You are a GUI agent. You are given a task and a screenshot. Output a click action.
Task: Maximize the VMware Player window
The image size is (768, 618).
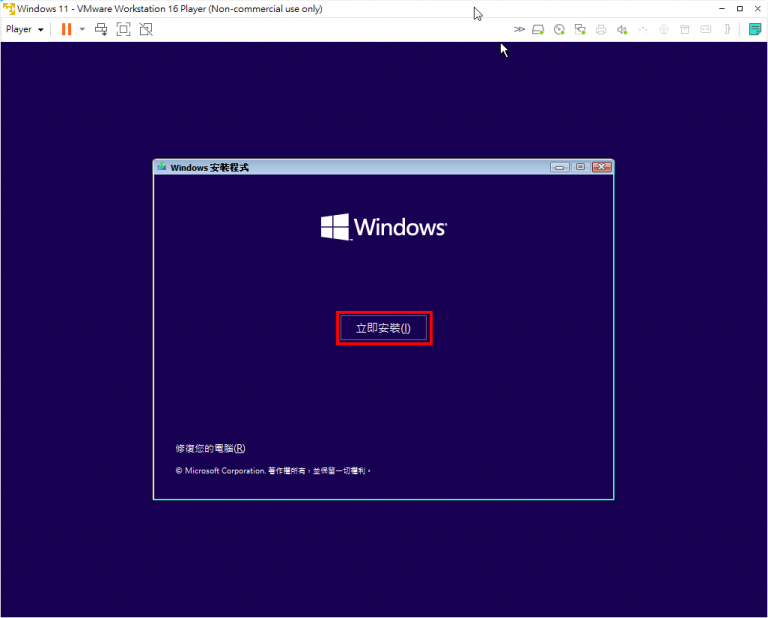pos(740,9)
